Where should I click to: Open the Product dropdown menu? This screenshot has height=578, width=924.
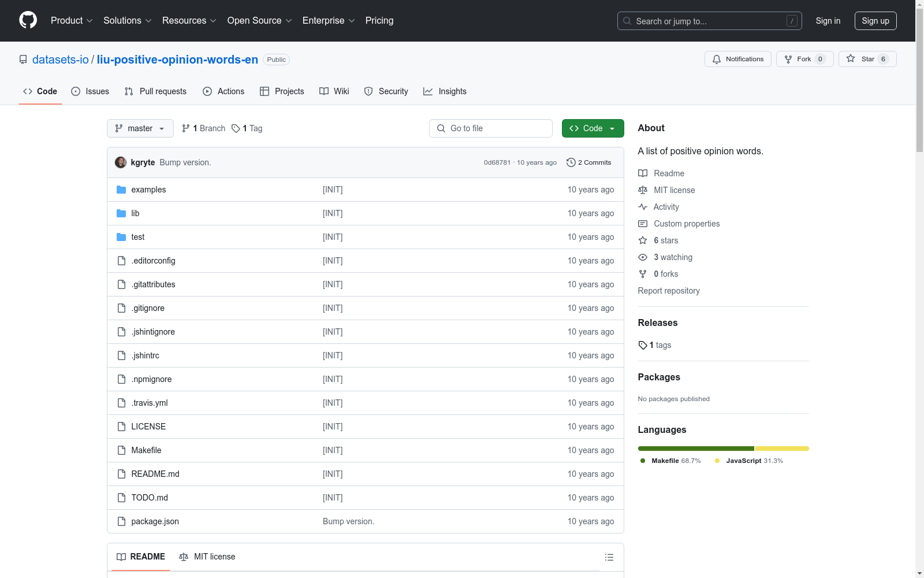click(x=72, y=20)
